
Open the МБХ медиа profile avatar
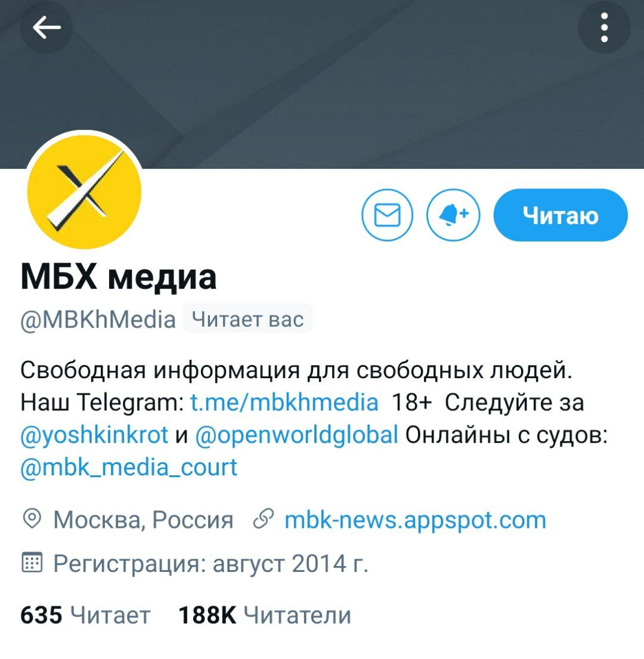pos(84,191)
